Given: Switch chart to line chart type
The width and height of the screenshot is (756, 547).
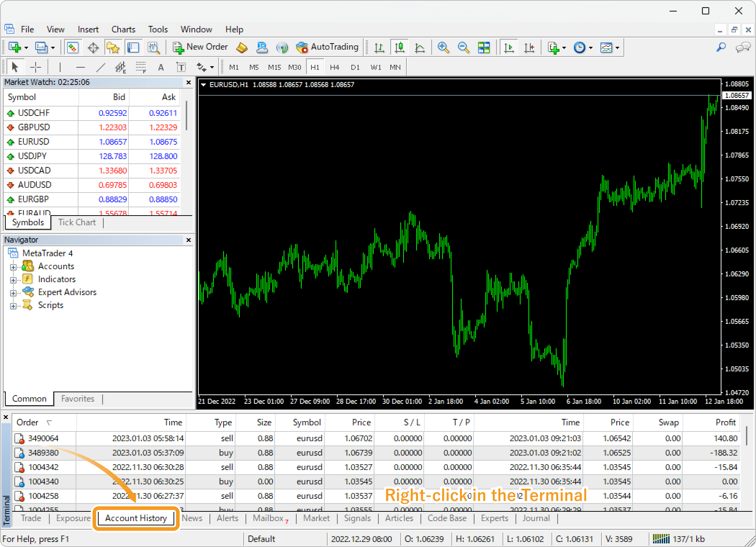Looking at the screenshot, I should tap(419, 48).
